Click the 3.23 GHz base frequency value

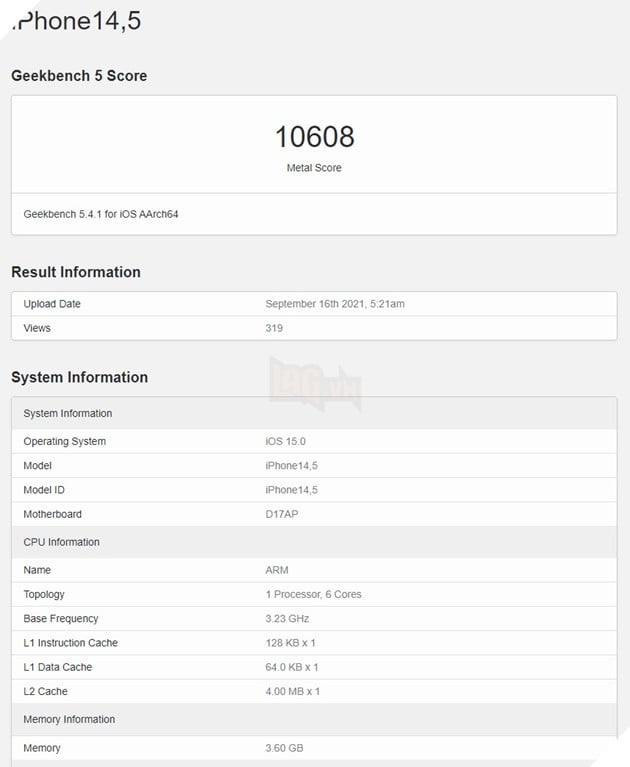289,618
